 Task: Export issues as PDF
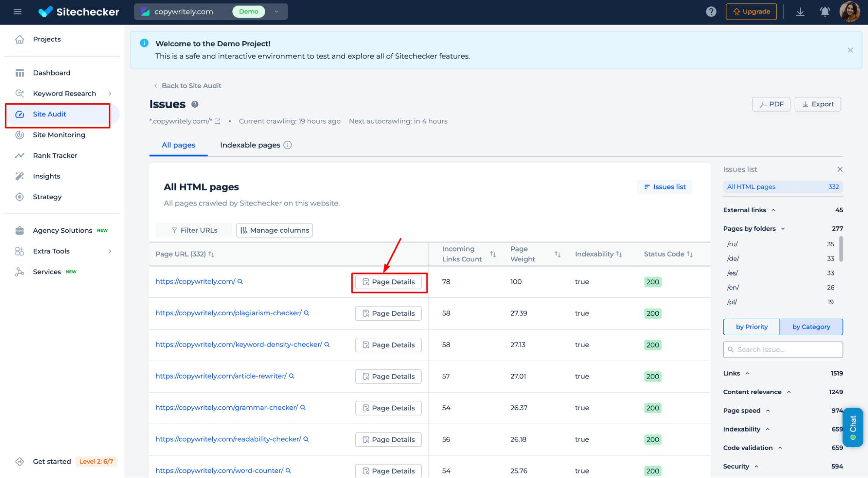click(x=771, y=104)
